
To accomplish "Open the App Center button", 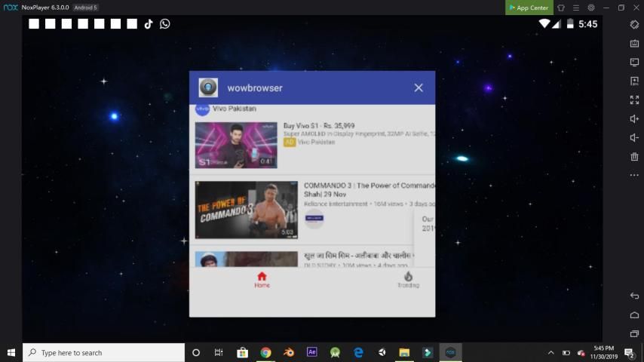I will point(529,8).
